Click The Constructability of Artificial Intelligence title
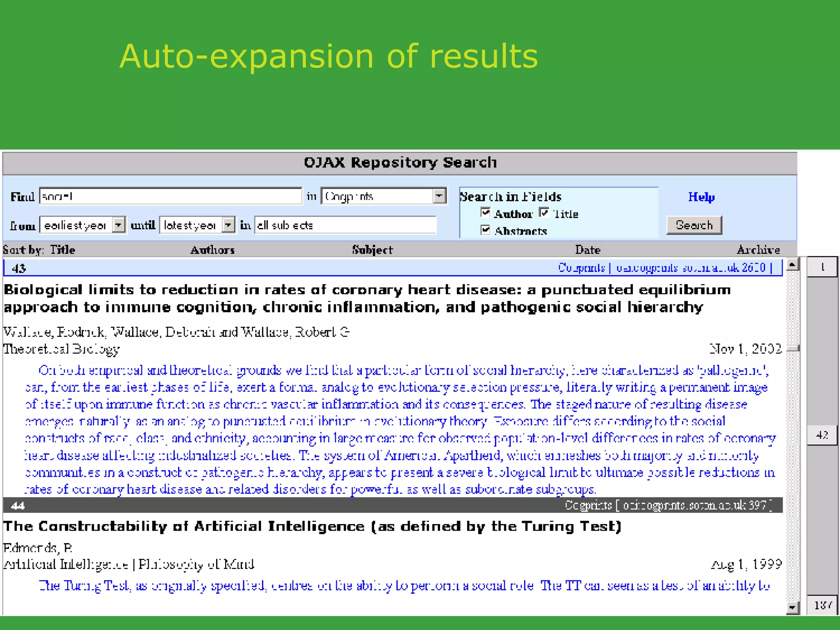The height and width of the screenshot is (630, 840). [x=312, y=526]
